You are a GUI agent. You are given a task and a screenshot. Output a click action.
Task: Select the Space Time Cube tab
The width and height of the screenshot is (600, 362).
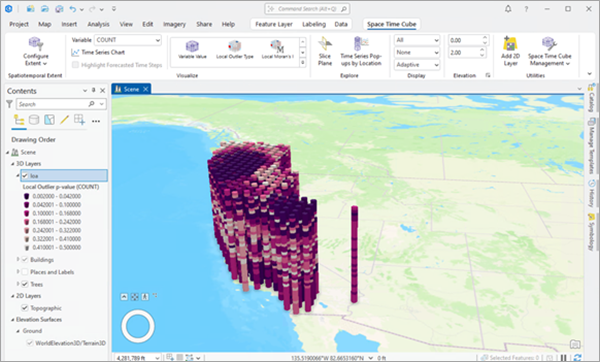click(391, 24)
